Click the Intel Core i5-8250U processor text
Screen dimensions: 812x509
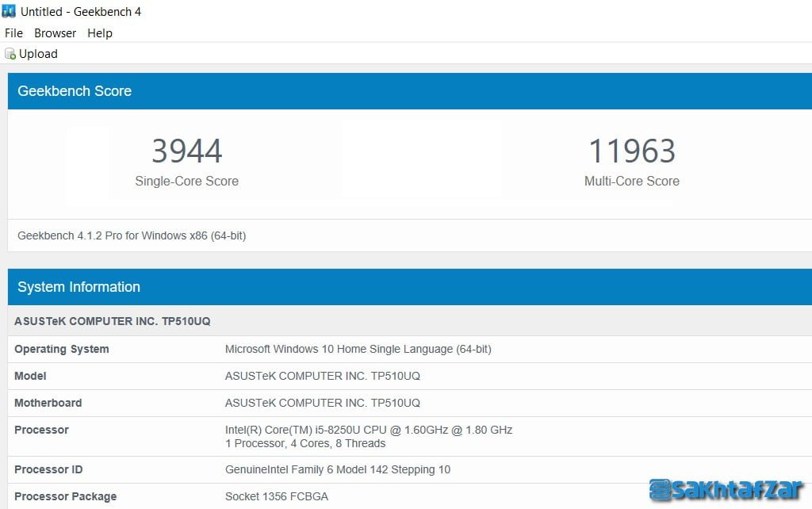pyautogui.click(x=369, y=430)
